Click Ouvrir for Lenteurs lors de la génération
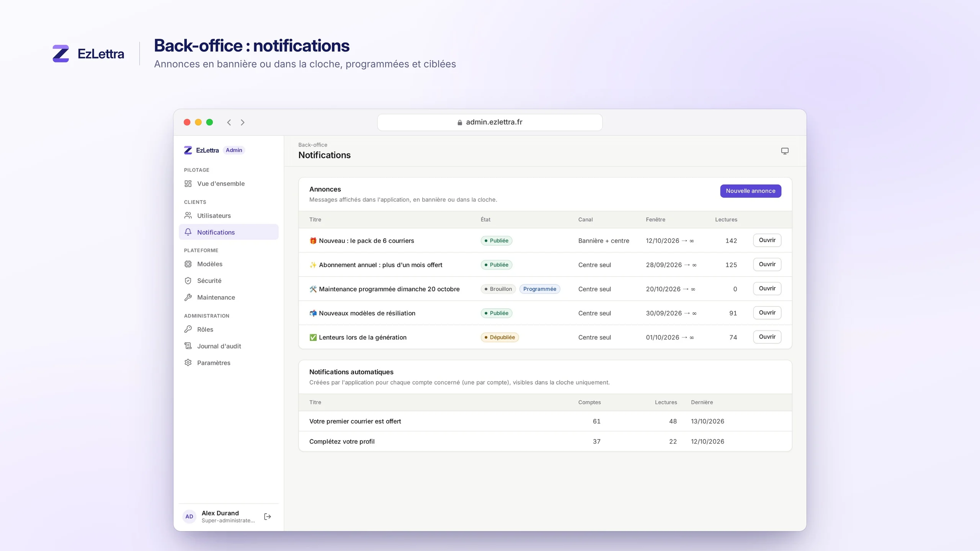 pyautogui.click(x=767, y=337)
